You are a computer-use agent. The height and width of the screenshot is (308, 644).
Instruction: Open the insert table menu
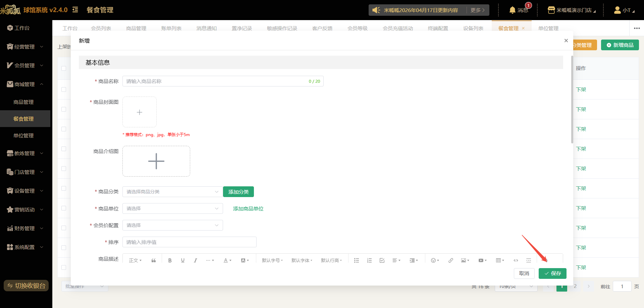[x=500, y=260]
